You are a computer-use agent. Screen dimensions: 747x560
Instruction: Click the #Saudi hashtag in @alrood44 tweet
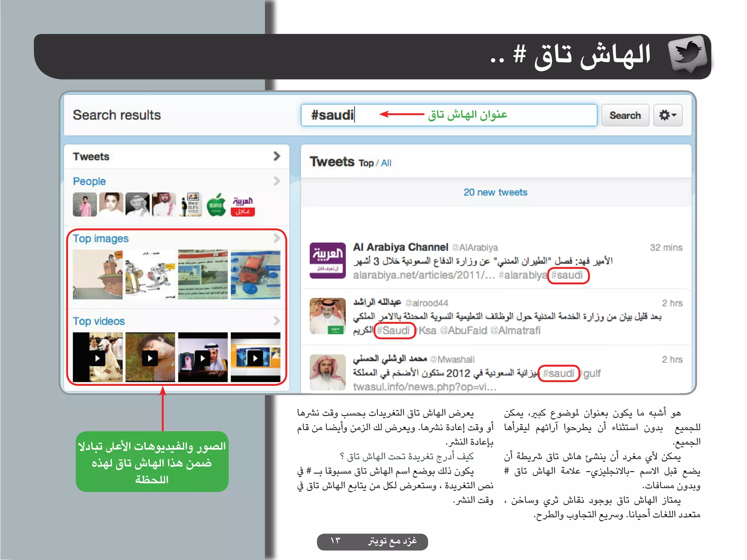[393, 330]
